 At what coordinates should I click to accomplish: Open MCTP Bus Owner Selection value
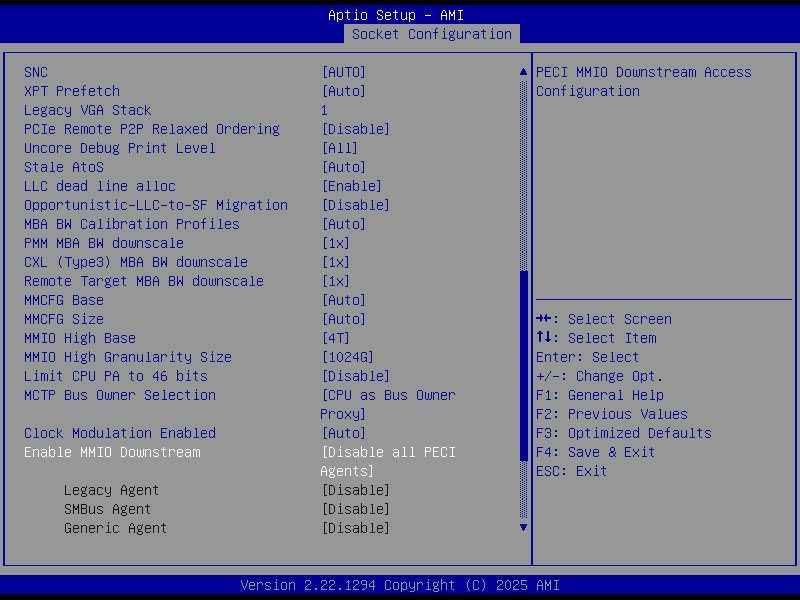[x=388, y=405]
